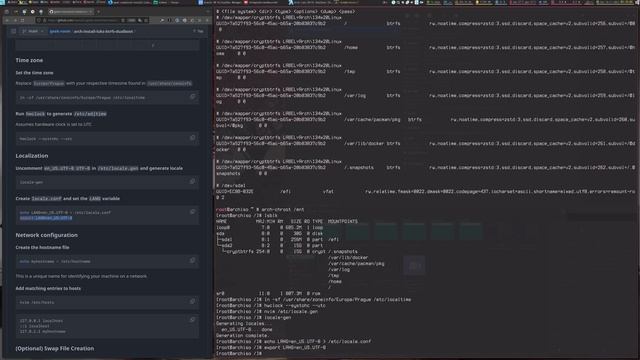Click the Localization heading

click(32, 156)
